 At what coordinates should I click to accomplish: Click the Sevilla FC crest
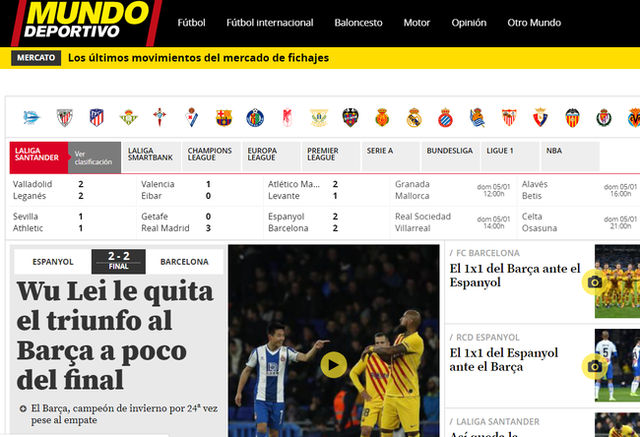[508, 117]
